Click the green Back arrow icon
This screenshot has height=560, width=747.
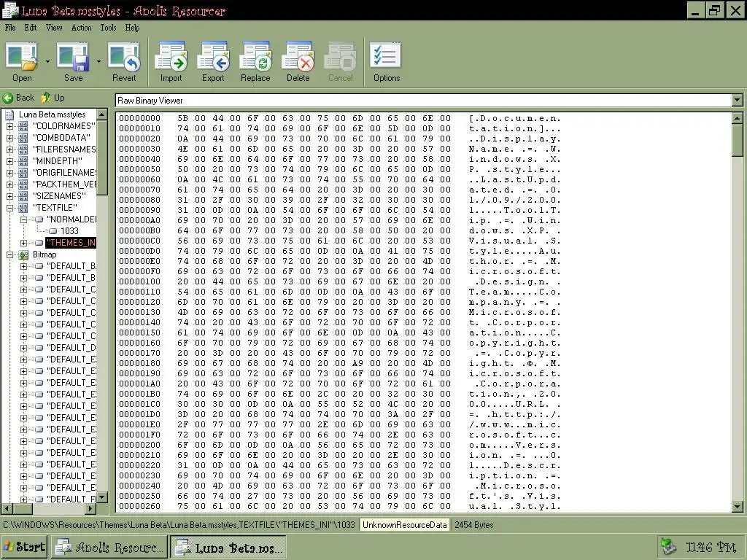[7, 98]
